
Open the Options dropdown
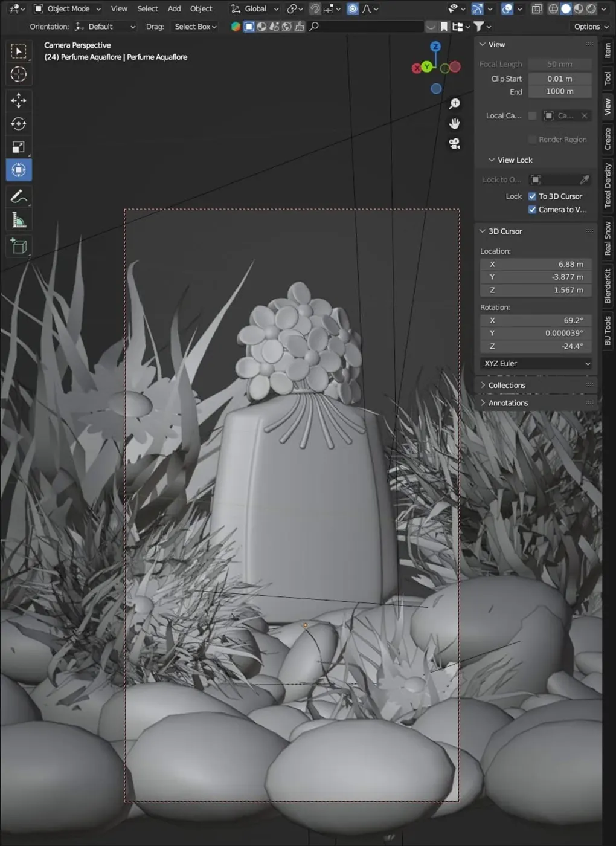click(591, 27)
